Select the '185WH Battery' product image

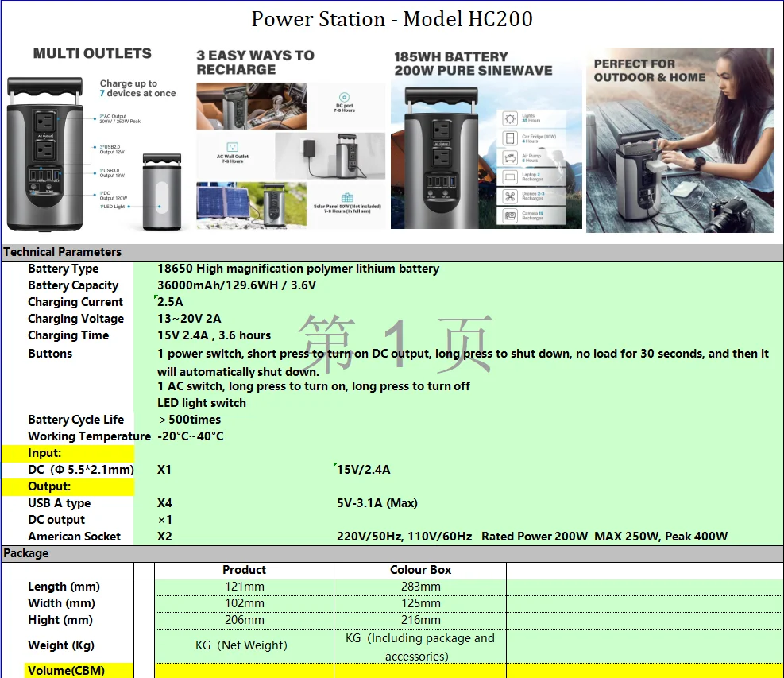pos(486,138)
